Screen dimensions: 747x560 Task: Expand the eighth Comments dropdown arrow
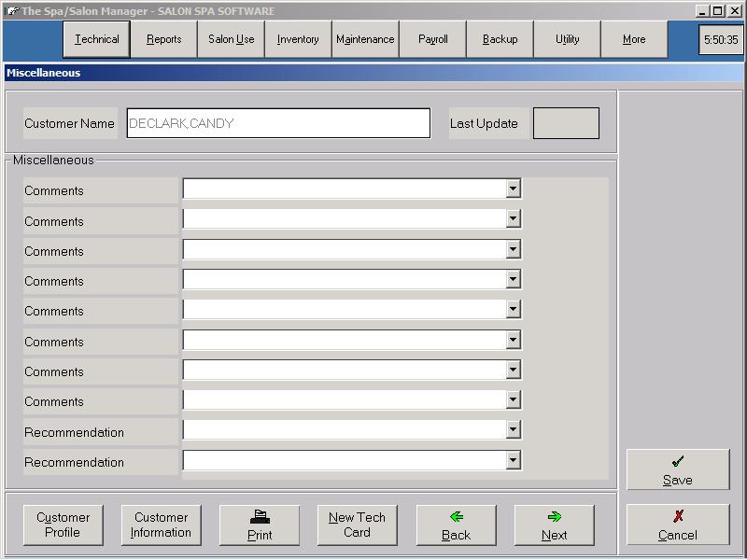(513, 400)
